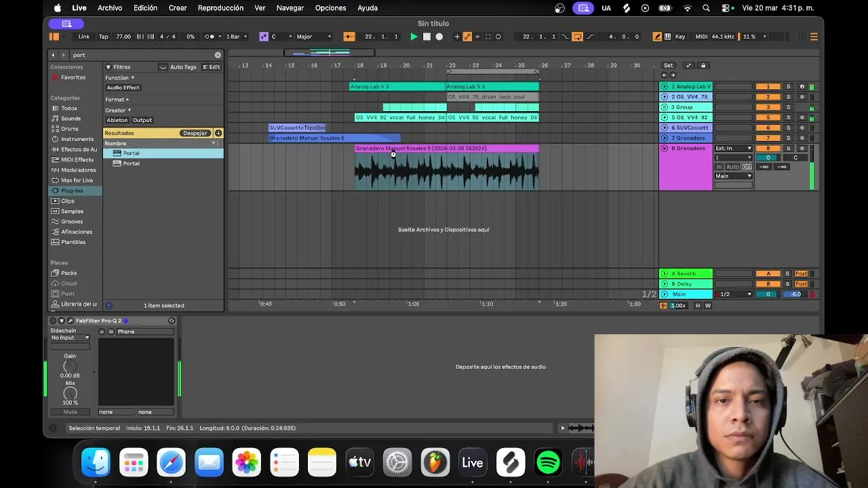Click the Stop transport button
The image size is (868, 488).
[427, 37]
